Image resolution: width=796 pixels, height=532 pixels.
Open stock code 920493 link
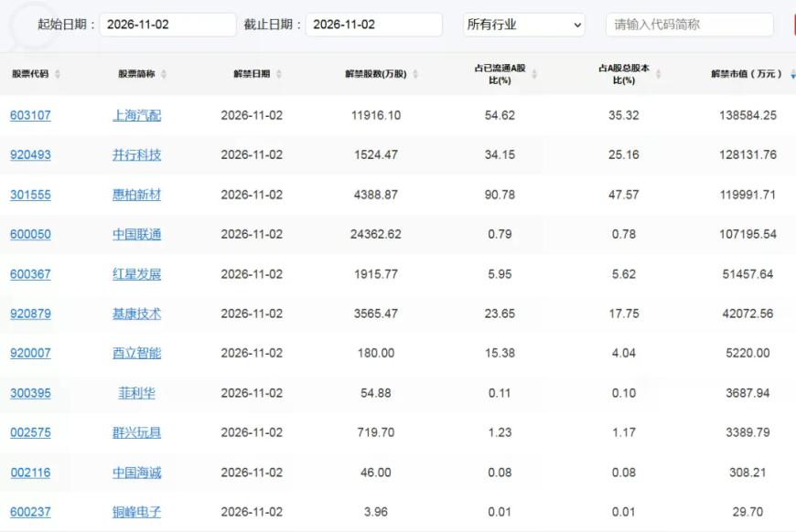pos(30,154)
